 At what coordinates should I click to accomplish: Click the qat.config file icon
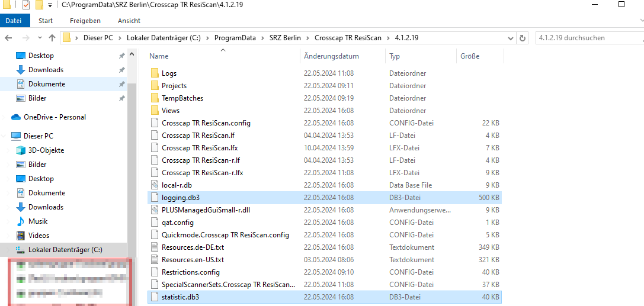[x=155, y=223]
